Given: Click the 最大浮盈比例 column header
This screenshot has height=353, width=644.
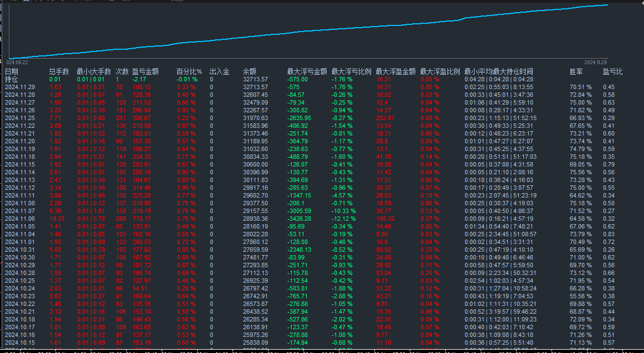Looking at the screenshot, I should 440,71.
